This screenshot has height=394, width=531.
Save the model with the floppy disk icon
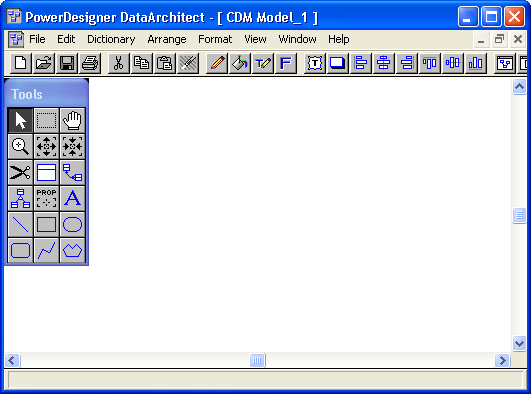(x=67, y=63)
